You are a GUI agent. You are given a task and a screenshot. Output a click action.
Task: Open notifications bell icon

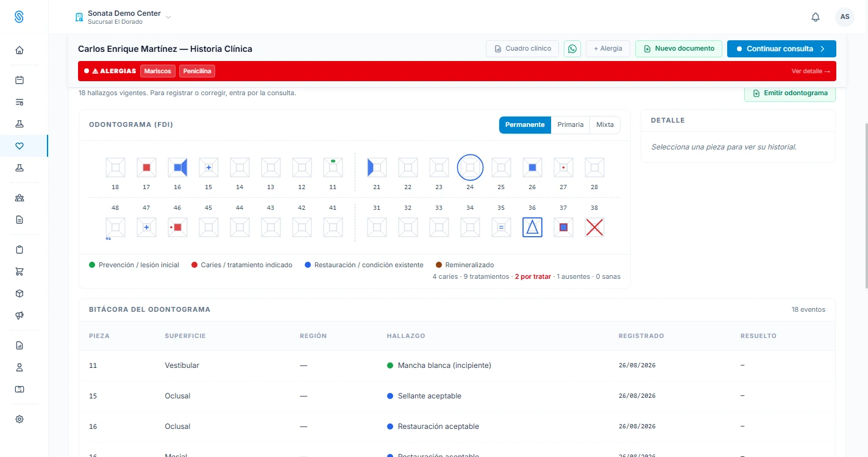[x=816, y=17]
